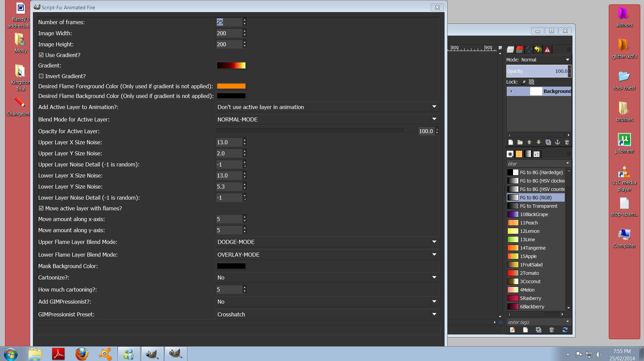Open the Cartoonize dropdown

pyautogui.click(x=327, y=277)
